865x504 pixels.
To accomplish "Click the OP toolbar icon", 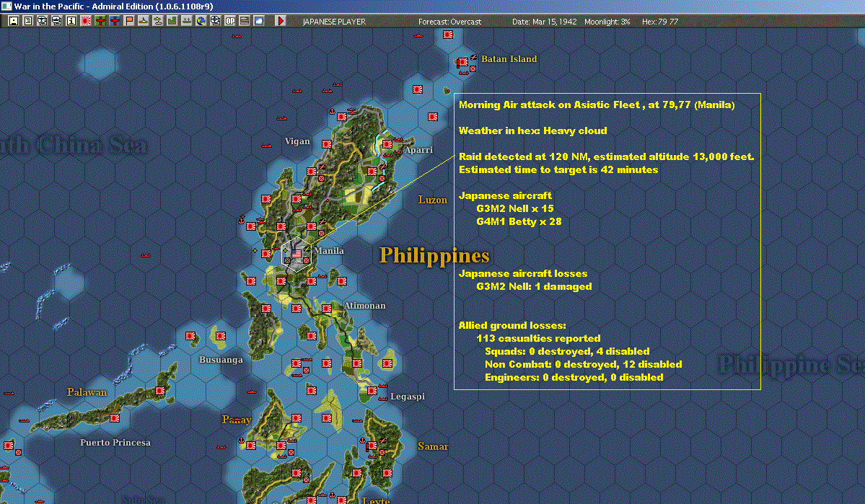I will 229,21.
